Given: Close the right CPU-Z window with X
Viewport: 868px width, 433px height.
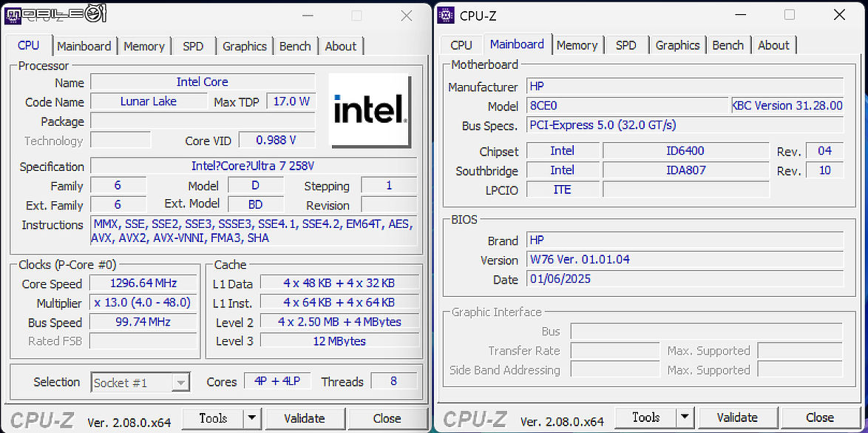Looking at the screenshot, I should tap(839, 15).
